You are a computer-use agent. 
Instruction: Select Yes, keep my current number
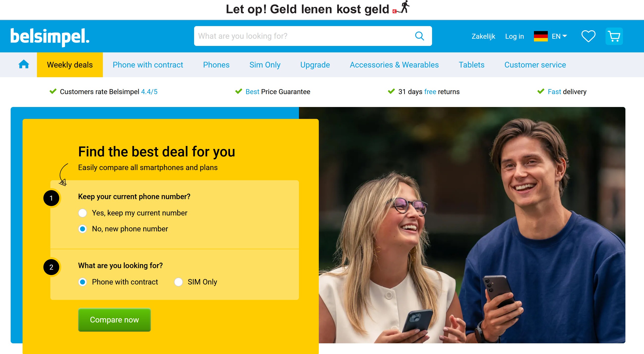click(83, 213)
